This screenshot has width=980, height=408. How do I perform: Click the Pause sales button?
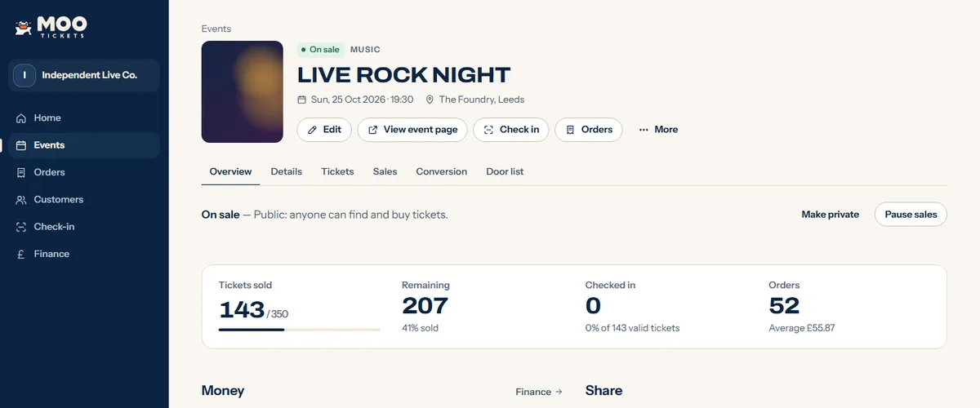911,215
